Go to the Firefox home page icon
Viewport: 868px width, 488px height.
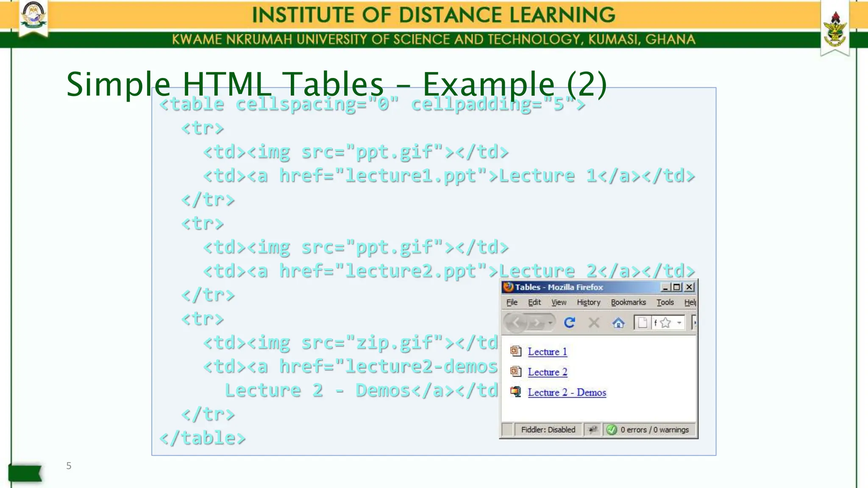coord(618,323)
